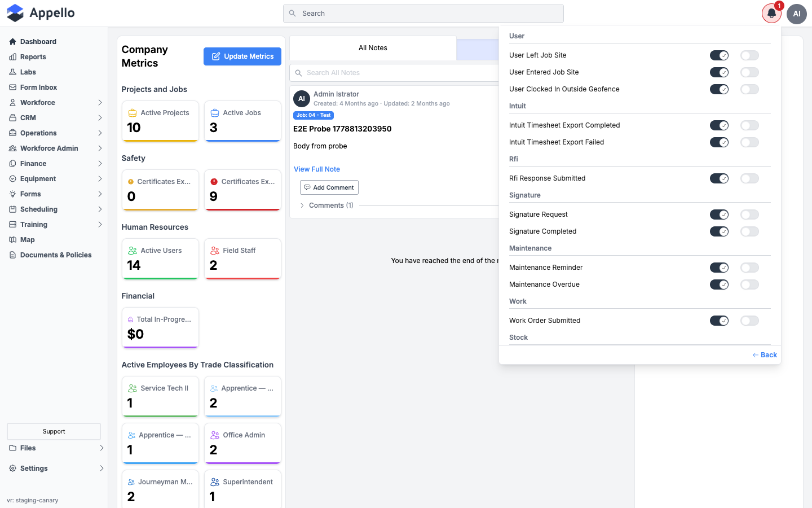Click the Superintendent card icon
812x508 pixels.
tap(215, 482)
